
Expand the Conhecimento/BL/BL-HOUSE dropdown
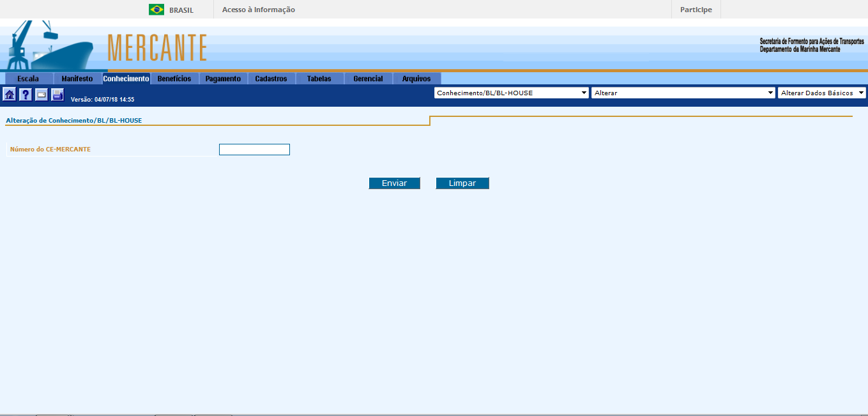click(511, 93)
